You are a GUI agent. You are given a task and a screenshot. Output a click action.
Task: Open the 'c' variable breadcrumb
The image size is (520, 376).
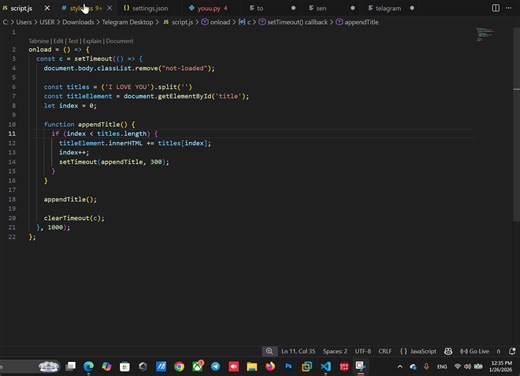pos(245,22)
